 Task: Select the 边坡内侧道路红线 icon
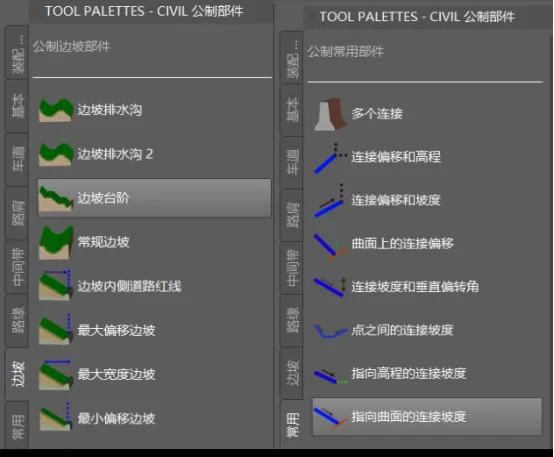[x=55, y=286]
